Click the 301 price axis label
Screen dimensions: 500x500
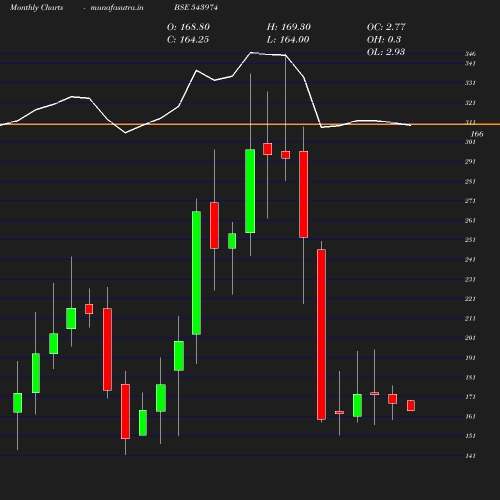point(470,142)
